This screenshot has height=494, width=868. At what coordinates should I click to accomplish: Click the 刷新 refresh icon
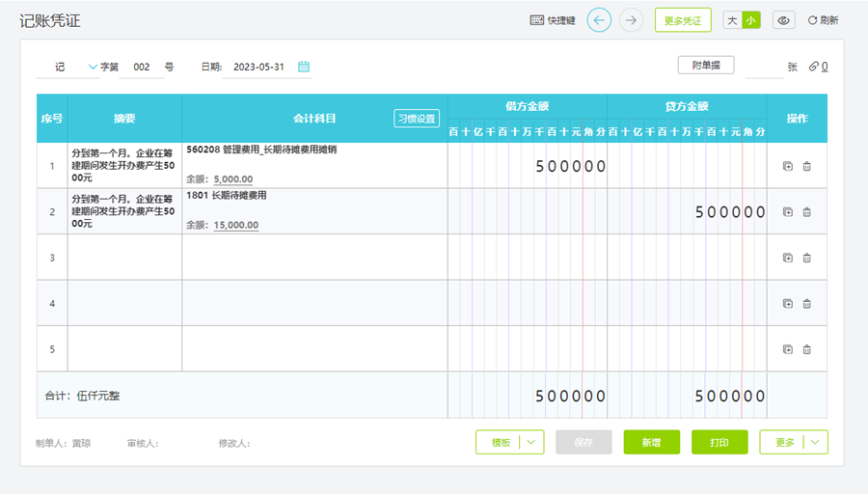(813, 20)
